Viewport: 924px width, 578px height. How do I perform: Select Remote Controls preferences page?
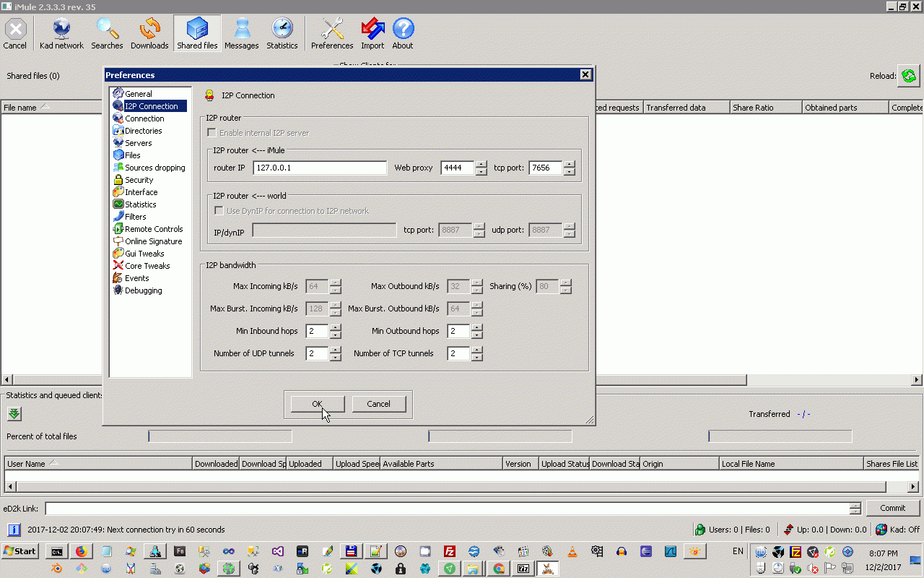pyautogui.click(x=154, y=229)
